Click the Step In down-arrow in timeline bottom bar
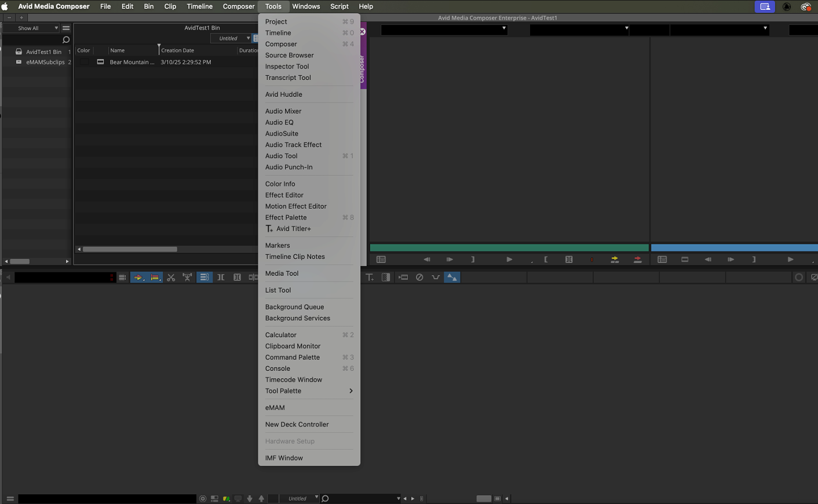Viewport: 818px width, 504px height. 250,498
